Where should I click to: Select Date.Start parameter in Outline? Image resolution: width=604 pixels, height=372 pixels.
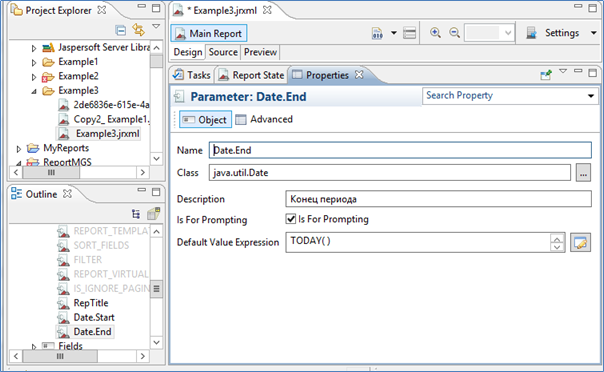click(86, 317)
